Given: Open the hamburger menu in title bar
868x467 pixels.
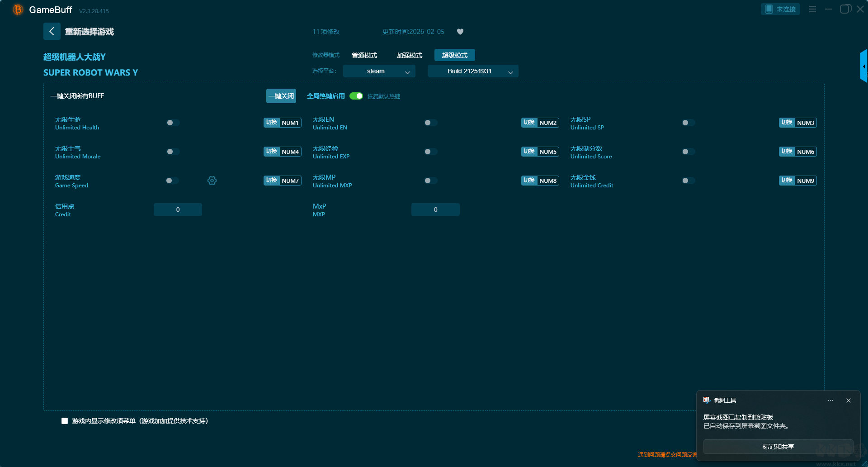Looking at the screenshot, I should coord(812,9).
